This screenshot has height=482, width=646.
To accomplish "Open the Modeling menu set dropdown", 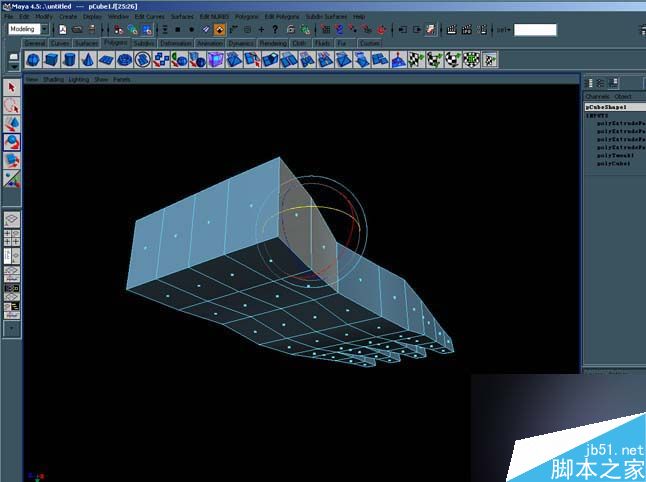I will tap(44, 29).
